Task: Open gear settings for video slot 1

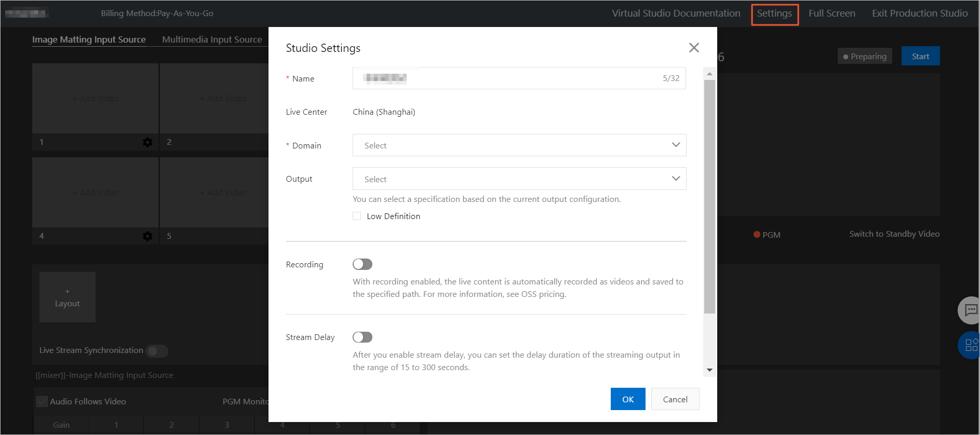Action: point(147,142)
